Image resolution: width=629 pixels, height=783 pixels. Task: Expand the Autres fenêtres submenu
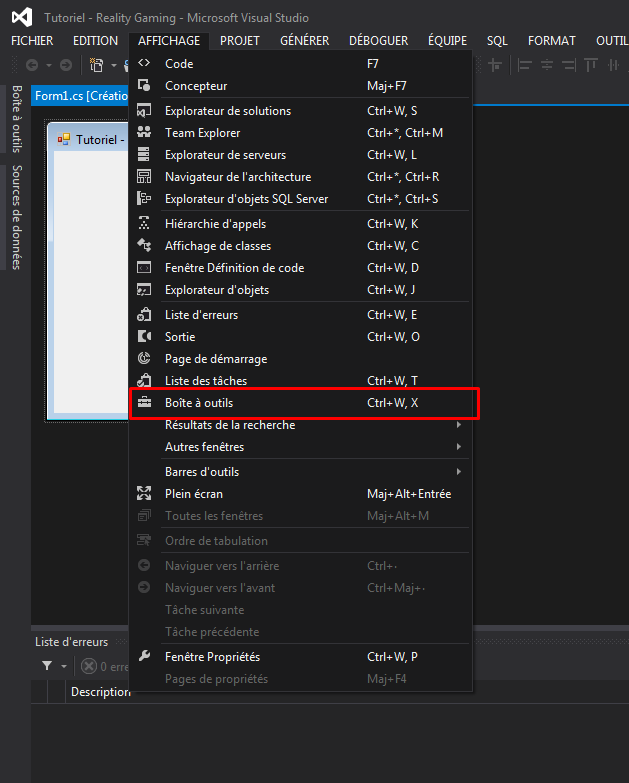[x=458, y=446]
